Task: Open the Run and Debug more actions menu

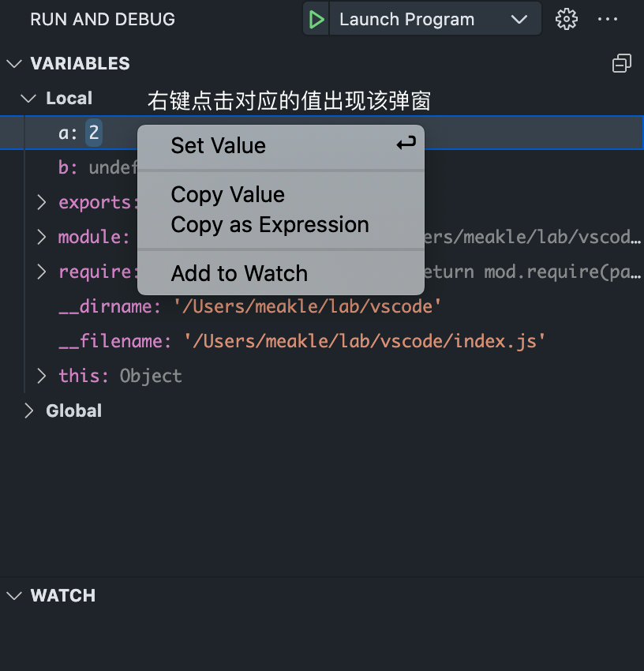Action: pos(608,20)
